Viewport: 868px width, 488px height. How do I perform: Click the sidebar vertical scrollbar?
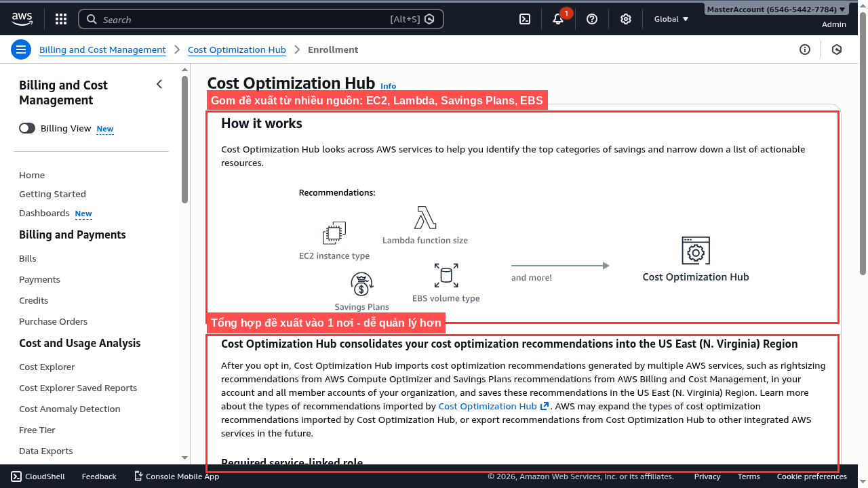pyautogui.click(x=184, y=136)
